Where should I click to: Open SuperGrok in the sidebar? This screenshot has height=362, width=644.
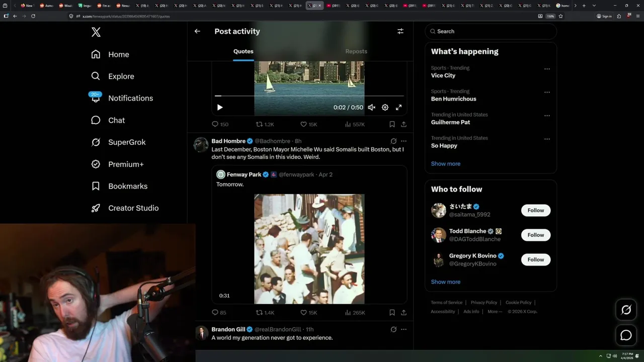pos(118,142)
